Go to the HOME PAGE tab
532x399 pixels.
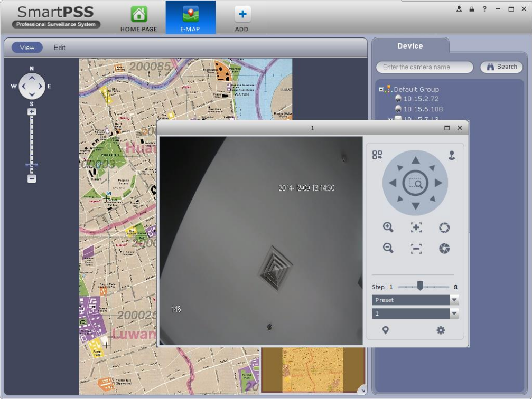(139, 18)
